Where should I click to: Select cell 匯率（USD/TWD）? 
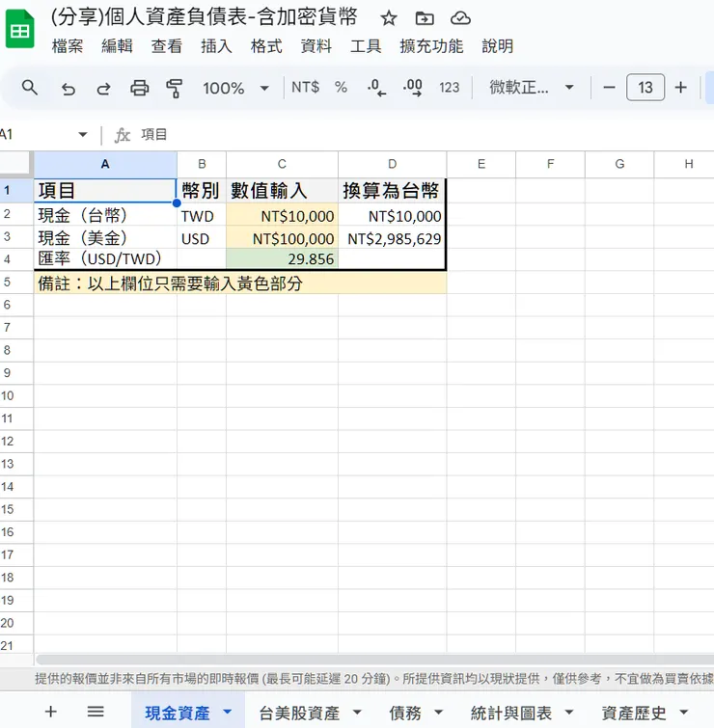coord(105,258)
